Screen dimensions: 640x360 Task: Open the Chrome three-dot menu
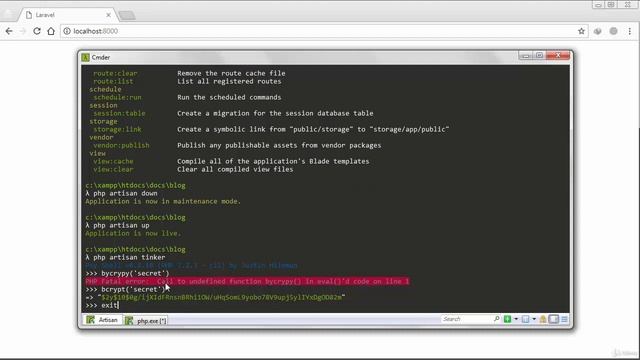click(630, 31)
